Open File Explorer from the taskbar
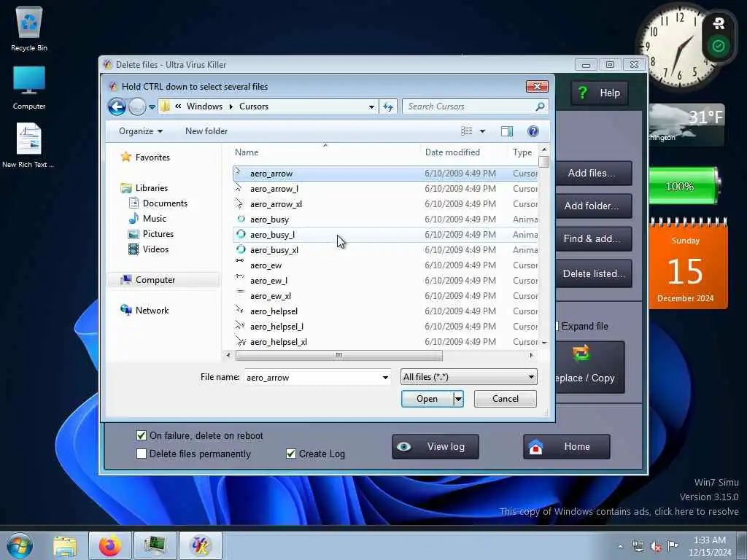 (x=65, y=545)
